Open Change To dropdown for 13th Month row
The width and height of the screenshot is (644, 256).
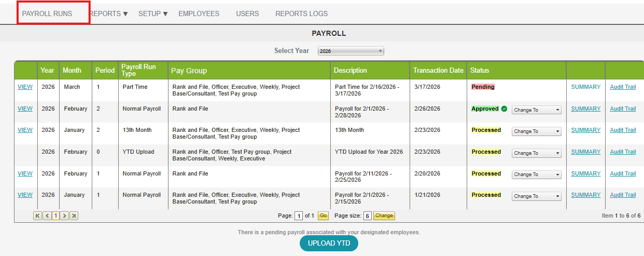(536, 131)
